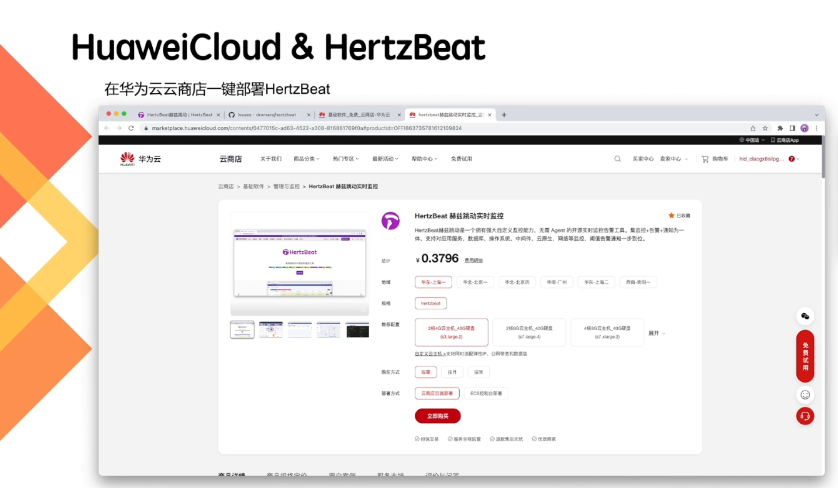The height and width of the screenshot is (488, 838).
Task: Reload the page with the refresh icon
Action: tap(131, 128)
